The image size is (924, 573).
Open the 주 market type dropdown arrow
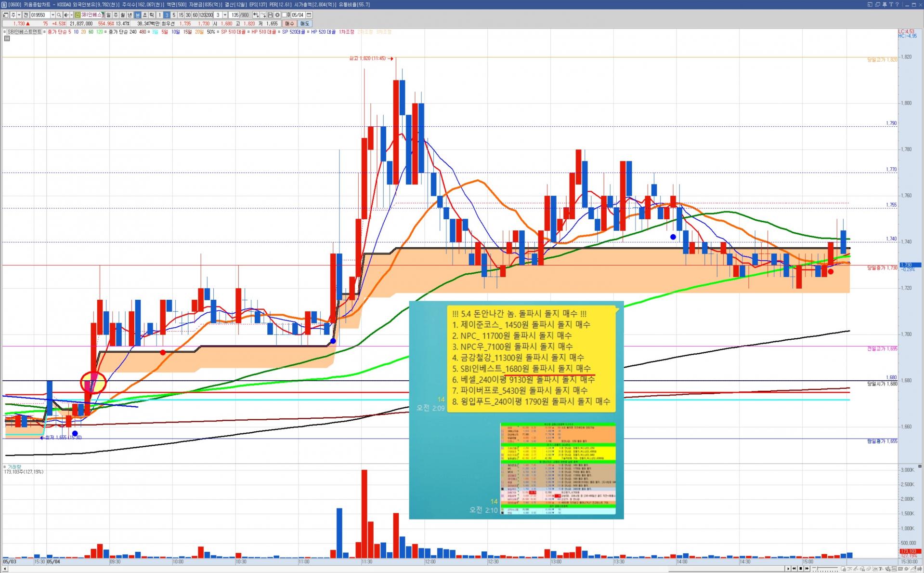coord(19,15)
